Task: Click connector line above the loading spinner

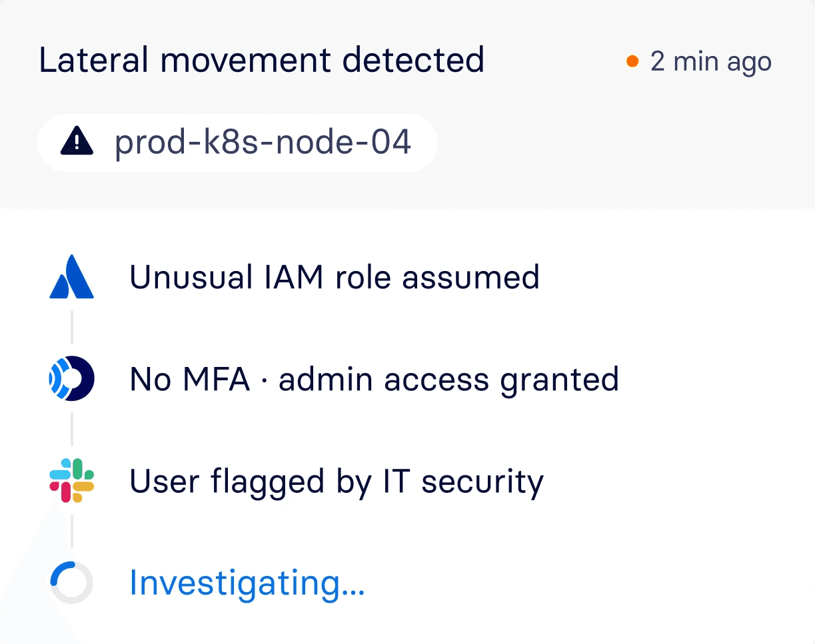Action: click(x=72, y=531)
